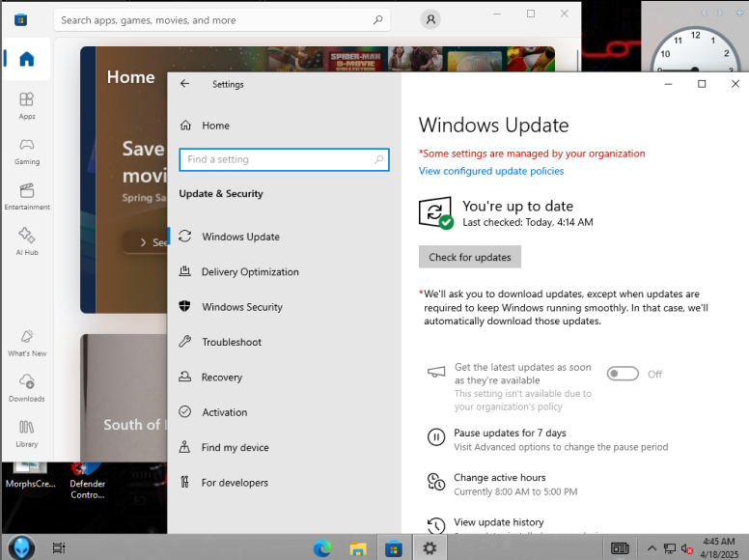This screenshot has width=749, height=560.
Task: Click the Find a setting magnifier icon
Action: (x=378, y=159)
